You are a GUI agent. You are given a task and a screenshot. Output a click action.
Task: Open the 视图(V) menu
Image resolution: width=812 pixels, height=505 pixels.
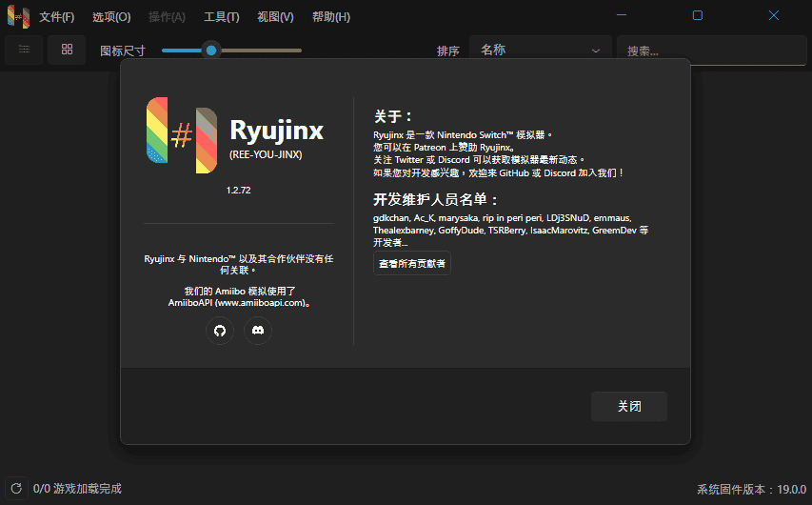pyautogui.click(x=275, y=17)
